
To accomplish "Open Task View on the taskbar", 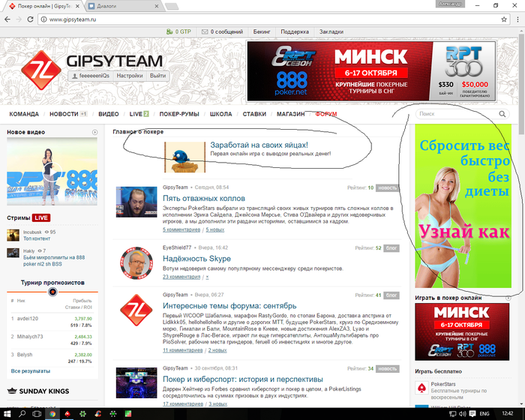I will pyautogui.click(x=37, y=414).
